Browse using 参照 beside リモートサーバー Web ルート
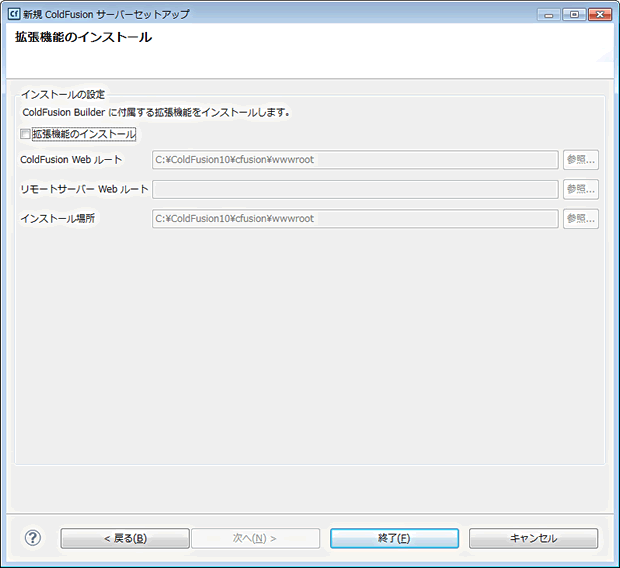620x568 pixels. tap(581, 189)
